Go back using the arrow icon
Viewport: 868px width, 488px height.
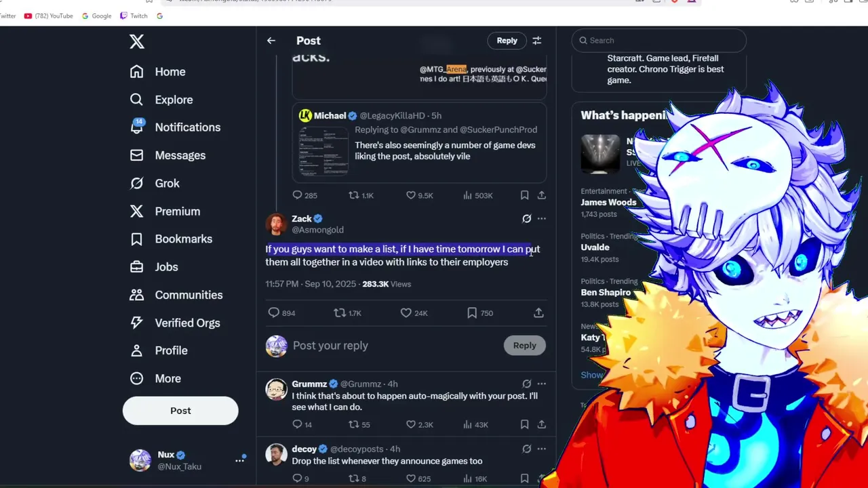[x=271, y=41]
